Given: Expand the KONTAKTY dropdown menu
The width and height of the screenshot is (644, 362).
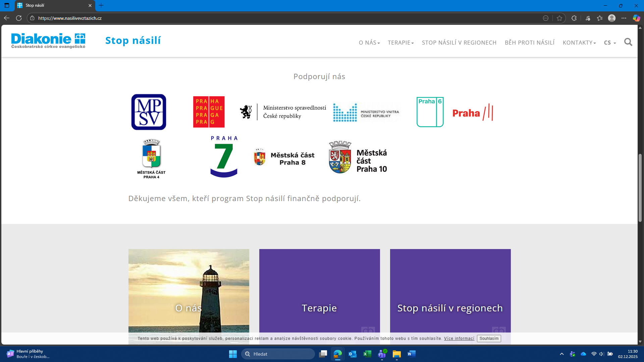Looking at the screenshot, I should coord(579,43).
